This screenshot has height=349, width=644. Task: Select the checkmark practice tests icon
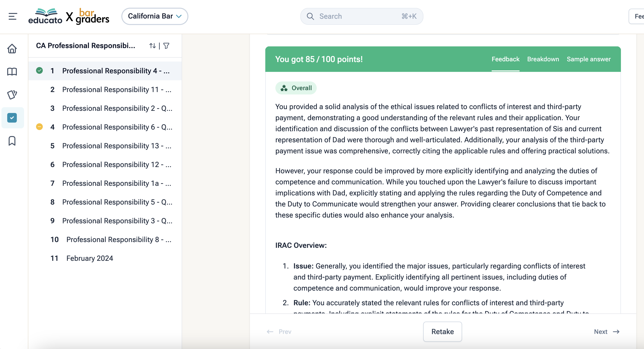(x=12, y=118)
